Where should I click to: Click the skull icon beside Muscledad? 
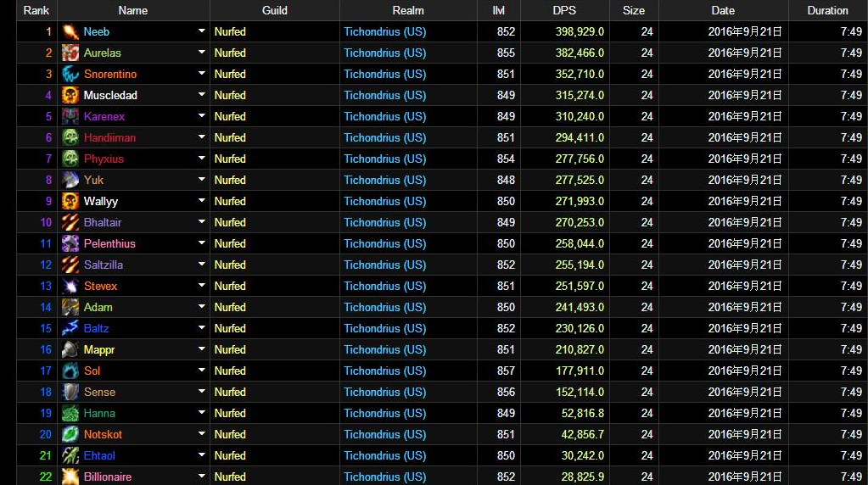(70, 96)
